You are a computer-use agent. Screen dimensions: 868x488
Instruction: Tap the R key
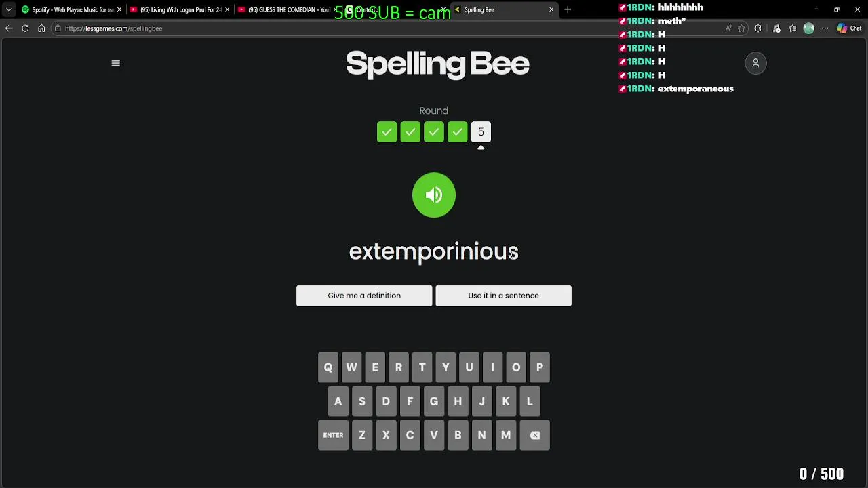pos(399,367)
